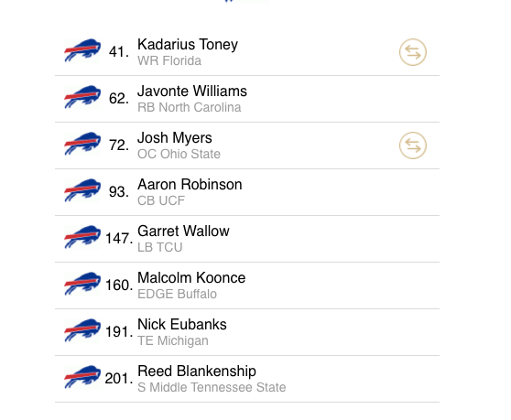Click S Middle Tennessee State subtitle
511x420 pixels.
point(212,387)
